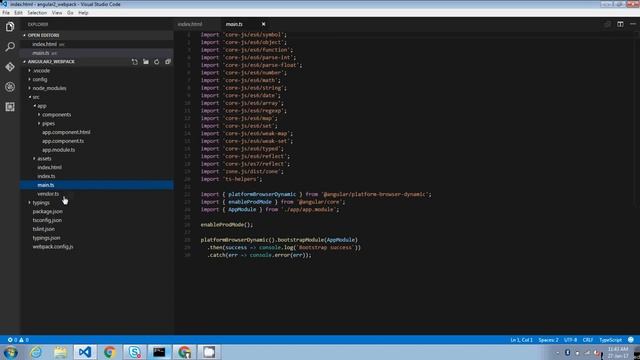640x360 pixels.
Task: Open Internet Explorer from the taskbar
Action: tap(36, 352)
